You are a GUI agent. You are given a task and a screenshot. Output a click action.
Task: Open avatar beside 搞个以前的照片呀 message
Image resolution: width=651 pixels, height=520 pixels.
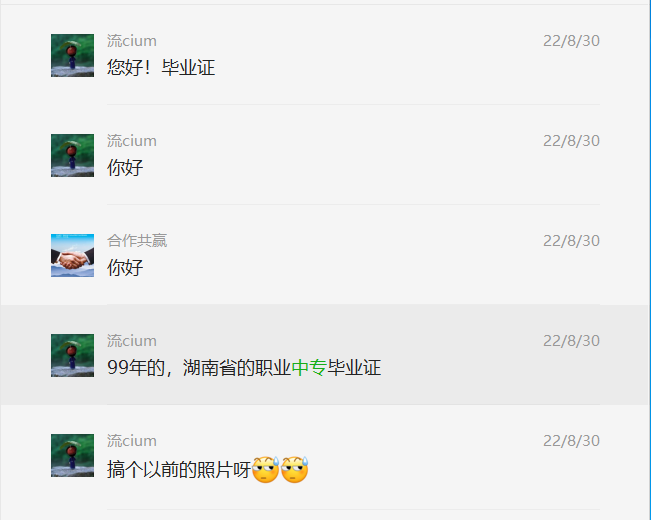point(72,456)
